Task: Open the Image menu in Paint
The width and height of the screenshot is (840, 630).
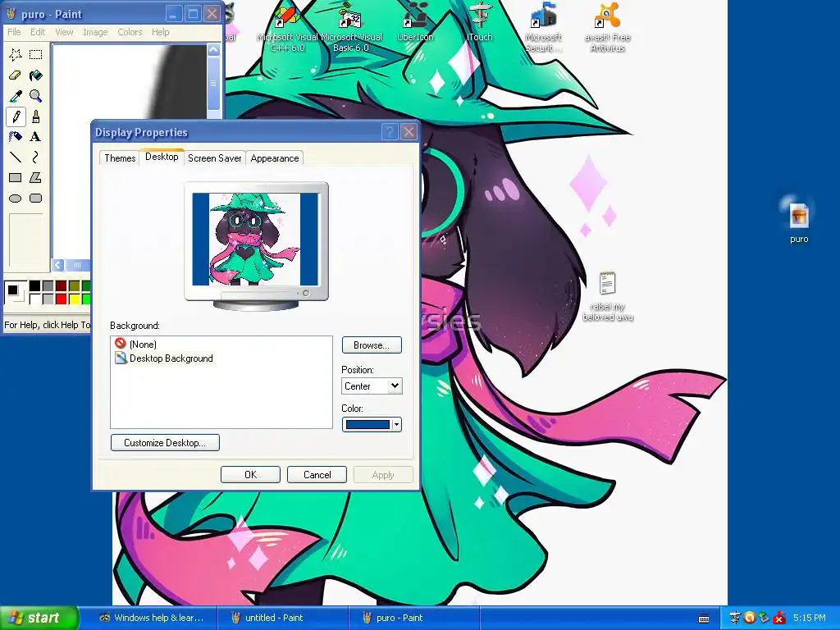Action: coord(95,32)
